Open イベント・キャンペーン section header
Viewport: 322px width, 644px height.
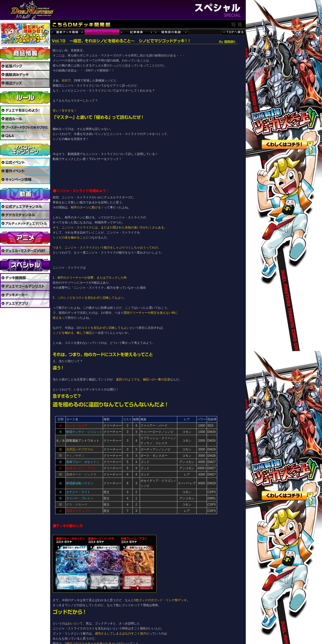point(25,150)
